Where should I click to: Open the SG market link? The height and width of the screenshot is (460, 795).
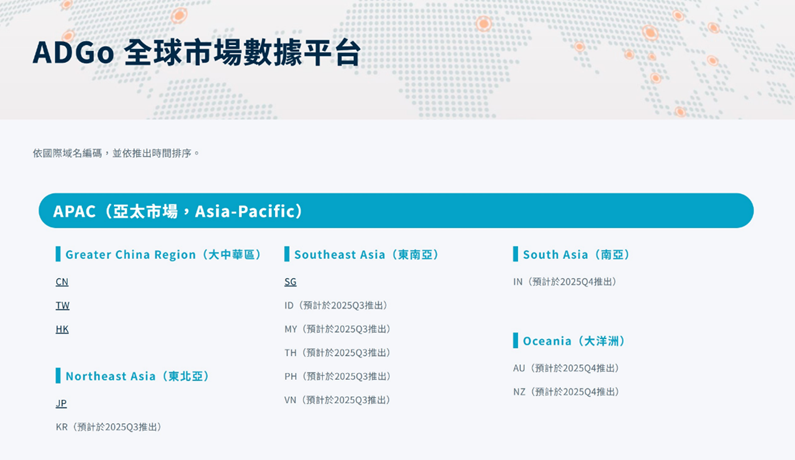coord(290,281)
